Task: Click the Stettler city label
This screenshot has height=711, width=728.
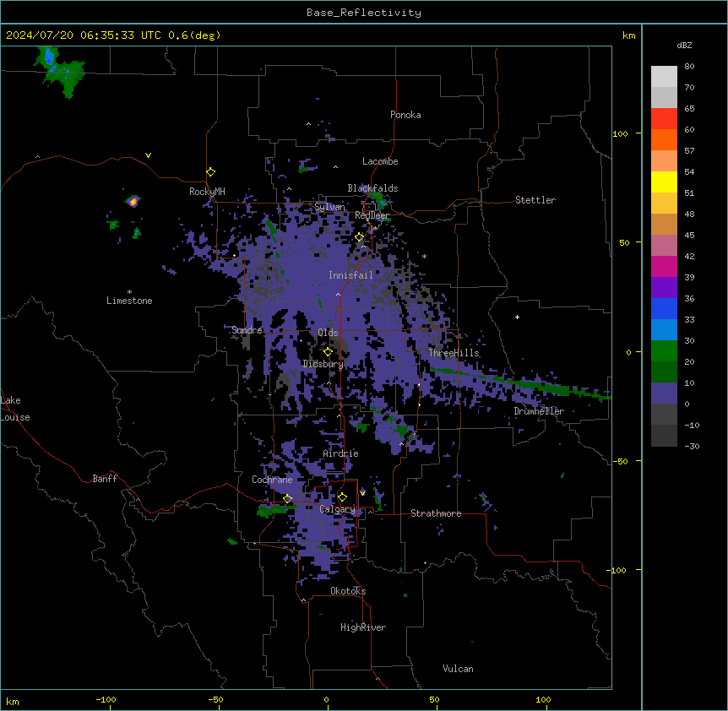Action: click(535, 200)
